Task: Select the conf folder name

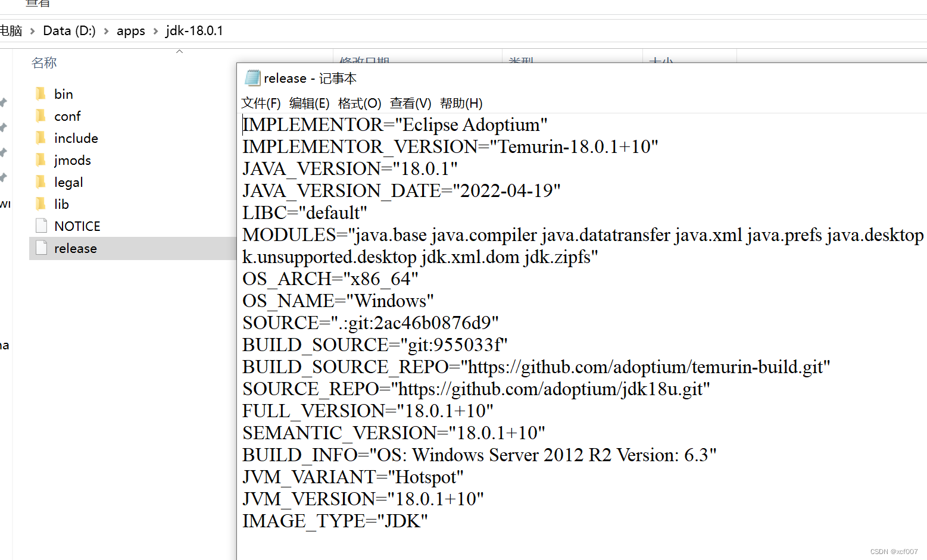Action: click(x=67, y=116)
